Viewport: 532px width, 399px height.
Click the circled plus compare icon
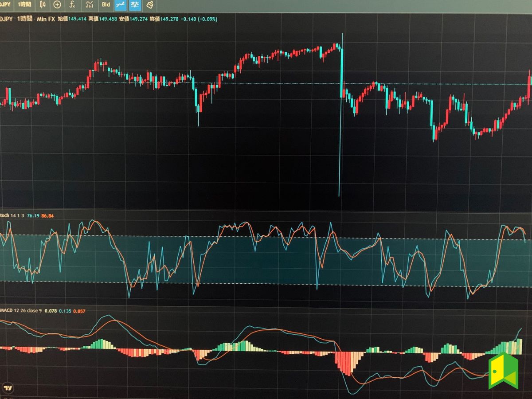coord(57,5)
